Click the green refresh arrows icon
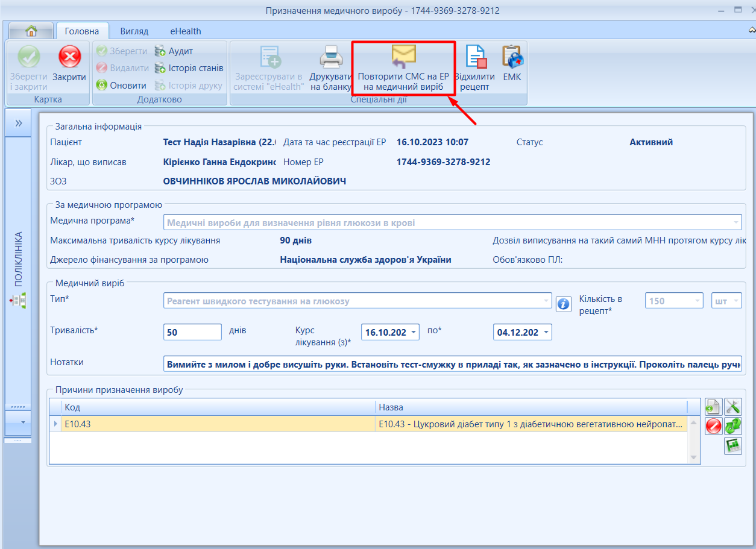 coord(733,426)
